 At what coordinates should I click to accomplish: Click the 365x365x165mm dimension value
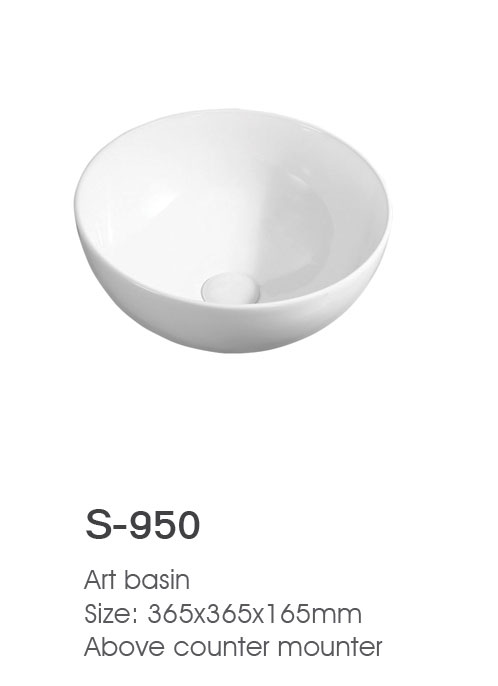[x=255, y=613]
